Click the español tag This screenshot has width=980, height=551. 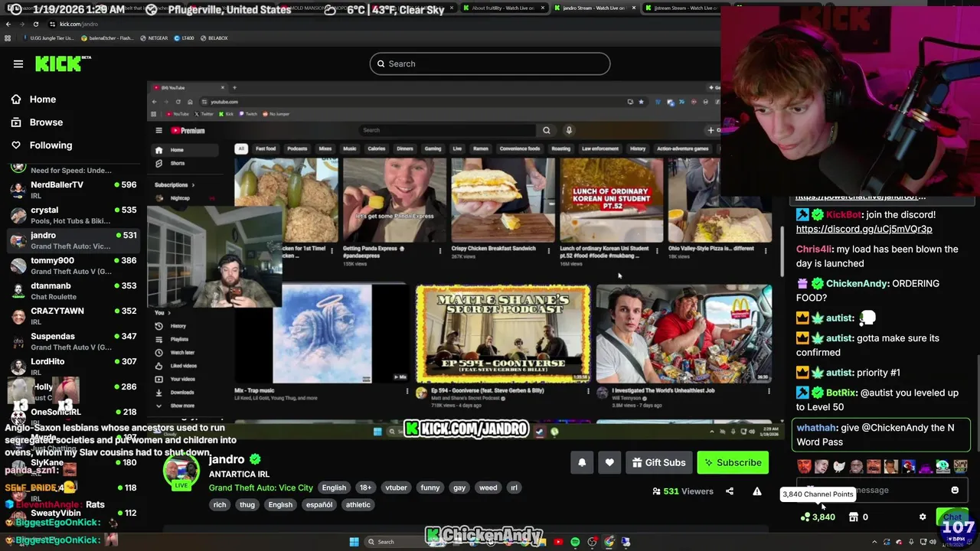(x=319, y=505)
